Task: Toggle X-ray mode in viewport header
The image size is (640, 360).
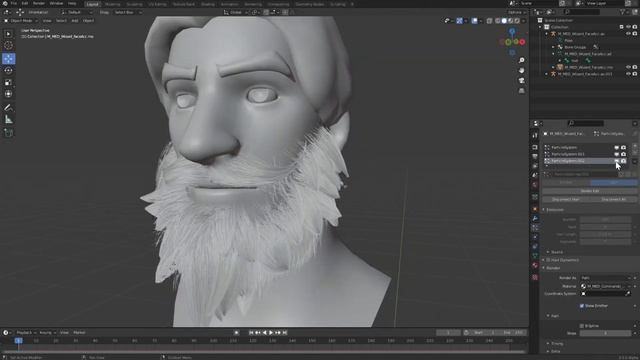Action: [489, 20]
